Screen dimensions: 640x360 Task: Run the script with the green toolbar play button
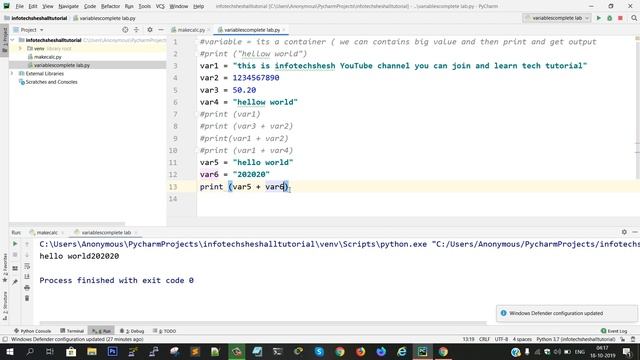599,18
